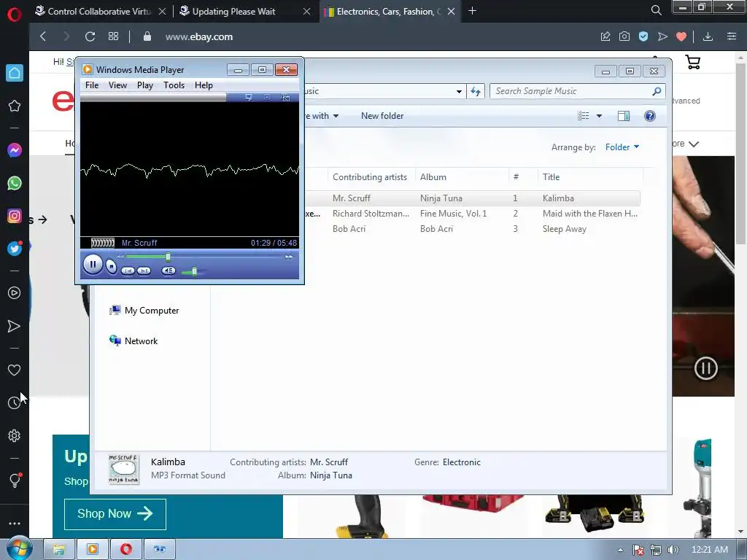The height and width of the screenshot is (560, 747).
Task: Click rewind at seek bar start
Action: [120, 257]
